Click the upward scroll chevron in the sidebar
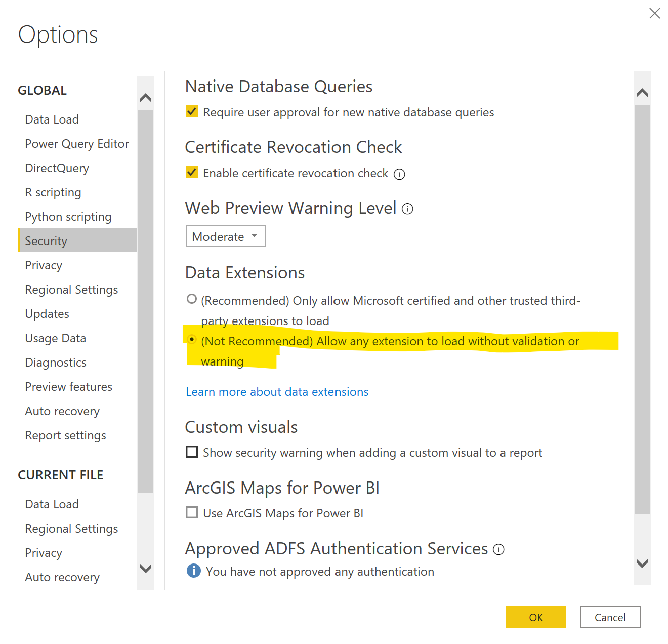Image resolution: width=668 pixels, height=644 pixels. (x=145, y=97)
